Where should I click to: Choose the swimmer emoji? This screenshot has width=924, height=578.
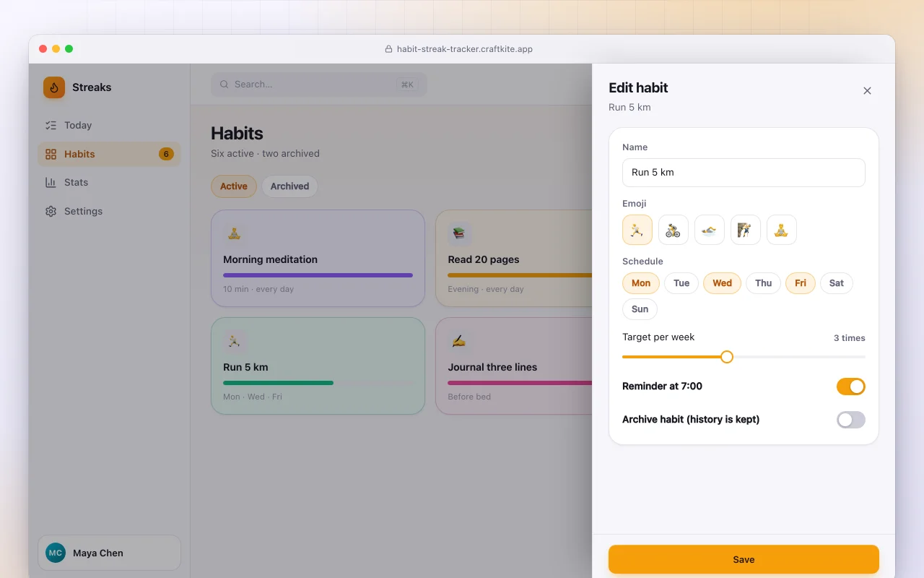[x=710, y=230]
